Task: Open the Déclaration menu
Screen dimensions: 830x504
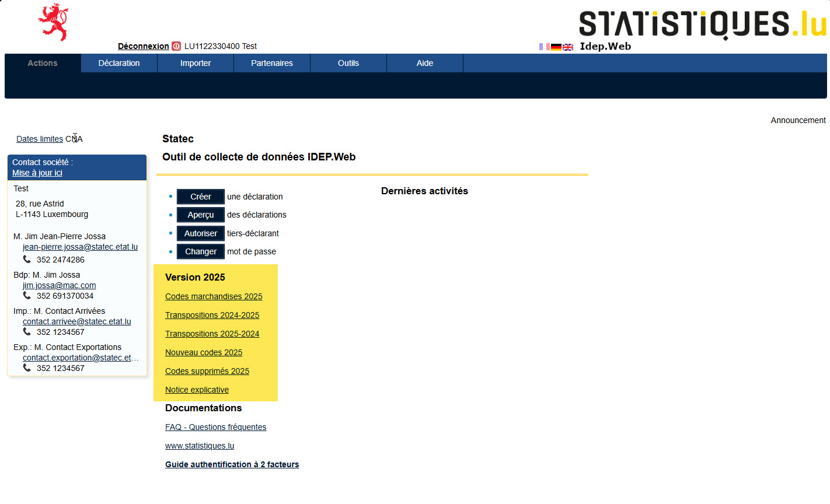Action: point(119,63)
